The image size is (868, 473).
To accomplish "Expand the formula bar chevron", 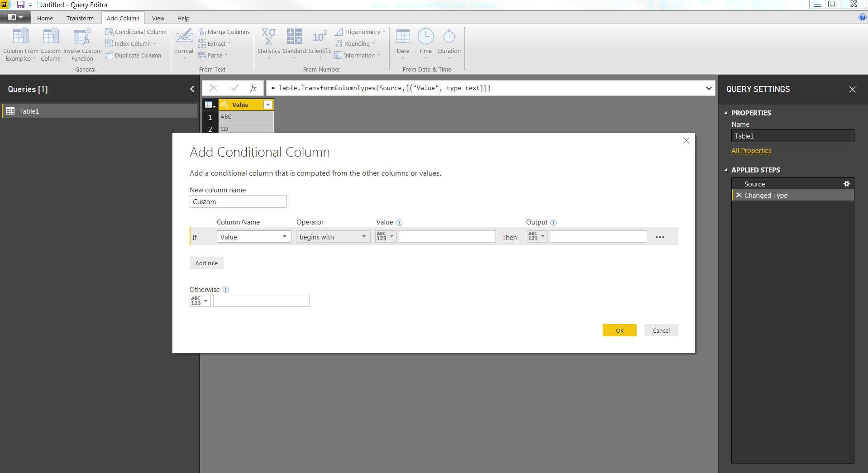I will coord(709,88).
